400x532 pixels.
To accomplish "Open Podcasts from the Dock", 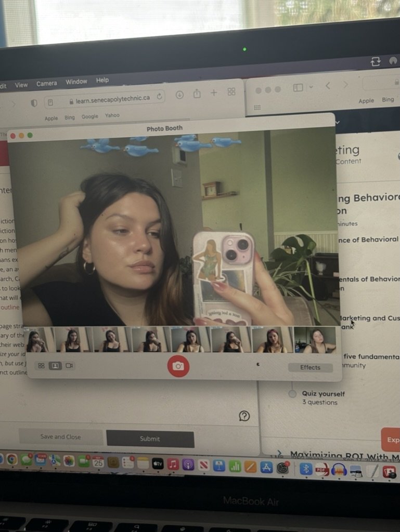I will [x=188, y=465].
